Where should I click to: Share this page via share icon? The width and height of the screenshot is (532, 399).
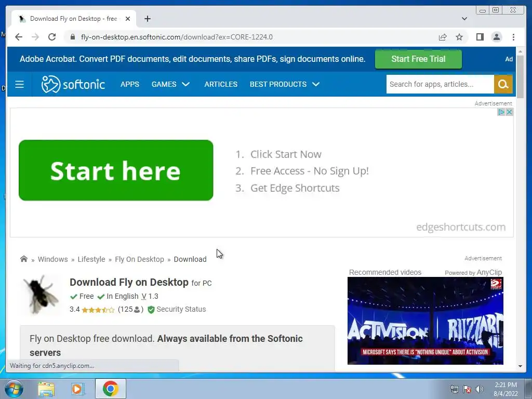(443, 37)
